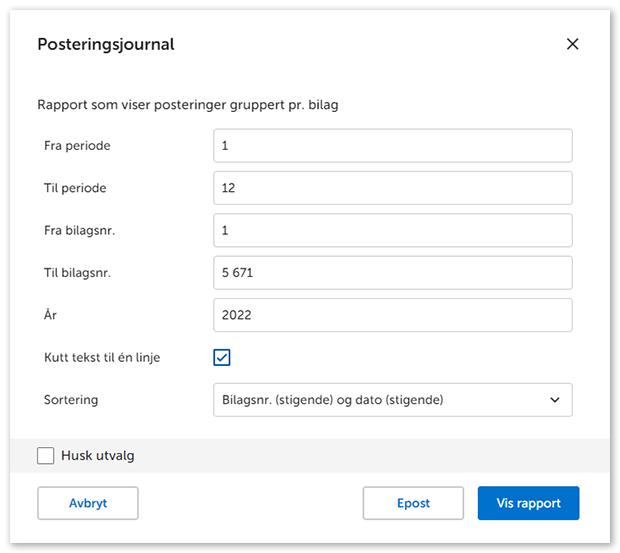Click the Fra periode label
Image resolution: width=620 pixels, height=553 pixels.
click(x=77, y=146)
